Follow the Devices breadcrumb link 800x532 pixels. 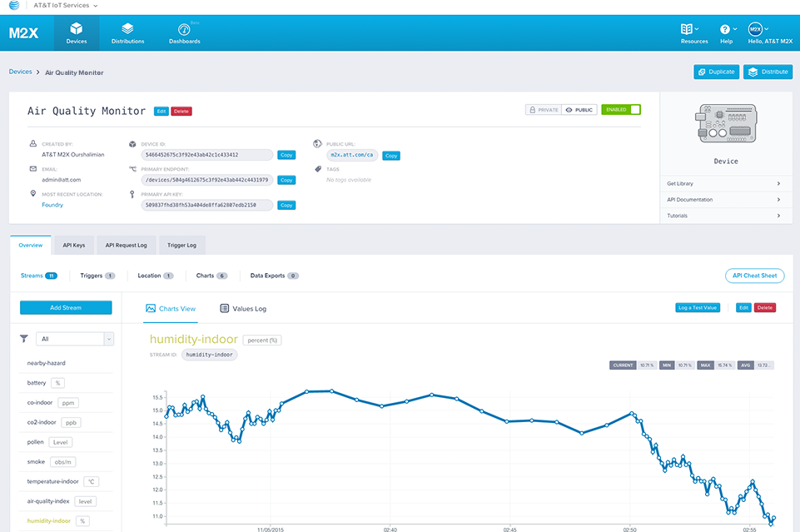click(21, 72)
